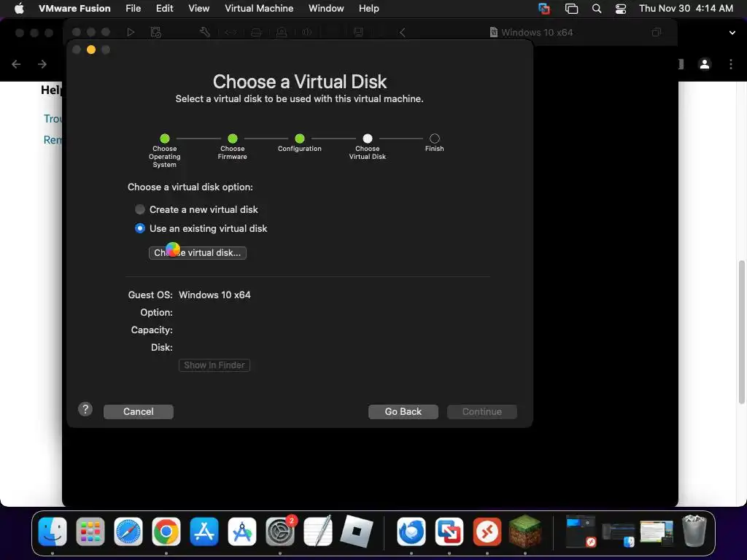Open Apple Configurator from the Dock
747x560 pixels.
tap(242, 532)
